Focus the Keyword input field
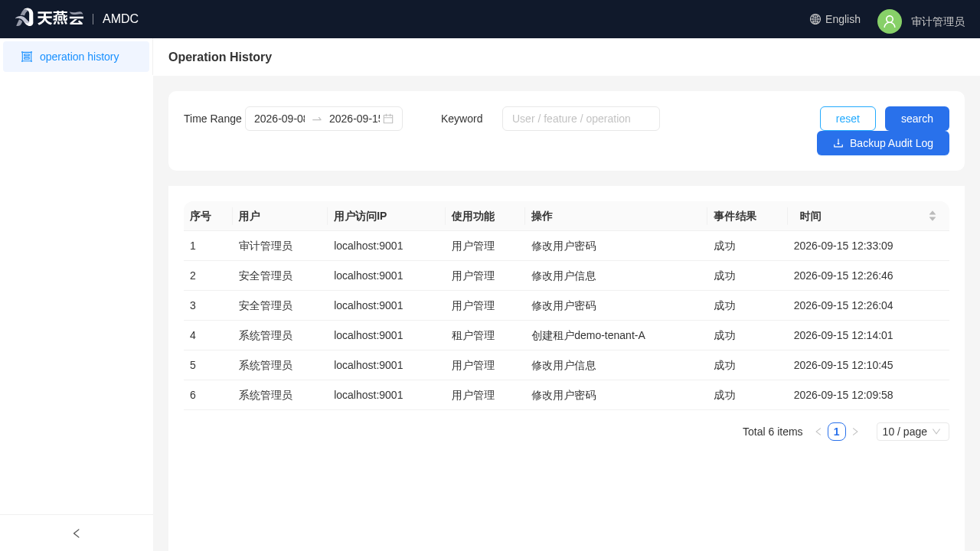Image resolution: width=980 pixels, height=551 pixels. point(581,119)
